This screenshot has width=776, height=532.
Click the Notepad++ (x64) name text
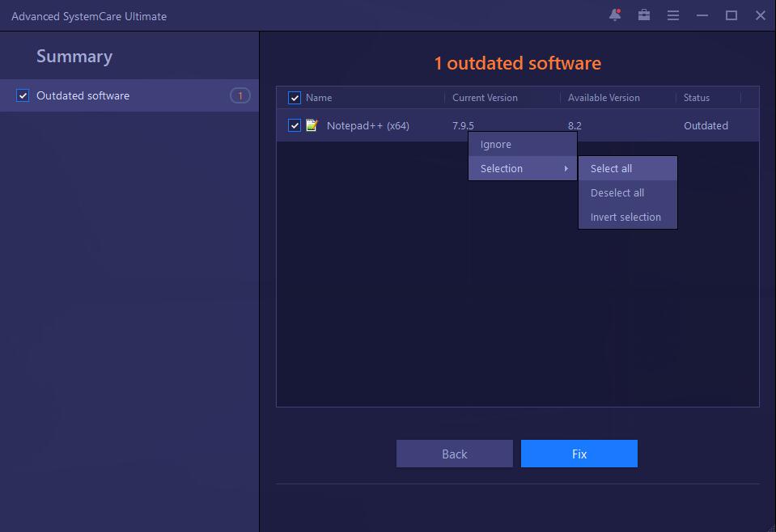point(367,125)
